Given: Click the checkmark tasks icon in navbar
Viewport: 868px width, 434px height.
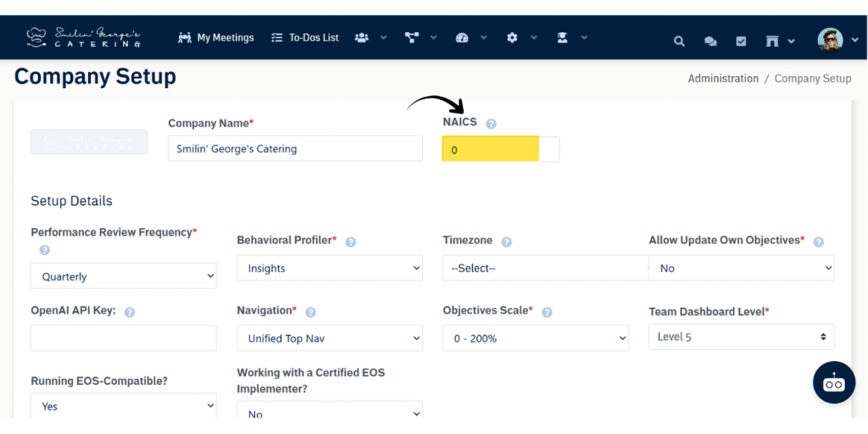Looking at the screenshot, I should click(x=742, y=41).
